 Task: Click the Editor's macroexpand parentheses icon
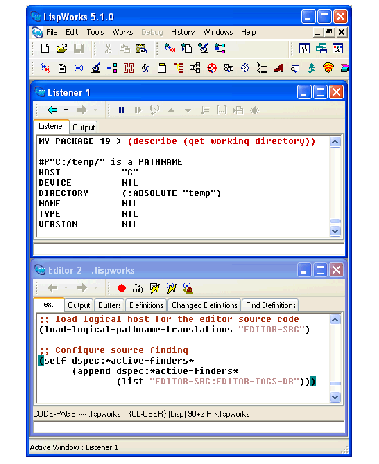(138, 288)
